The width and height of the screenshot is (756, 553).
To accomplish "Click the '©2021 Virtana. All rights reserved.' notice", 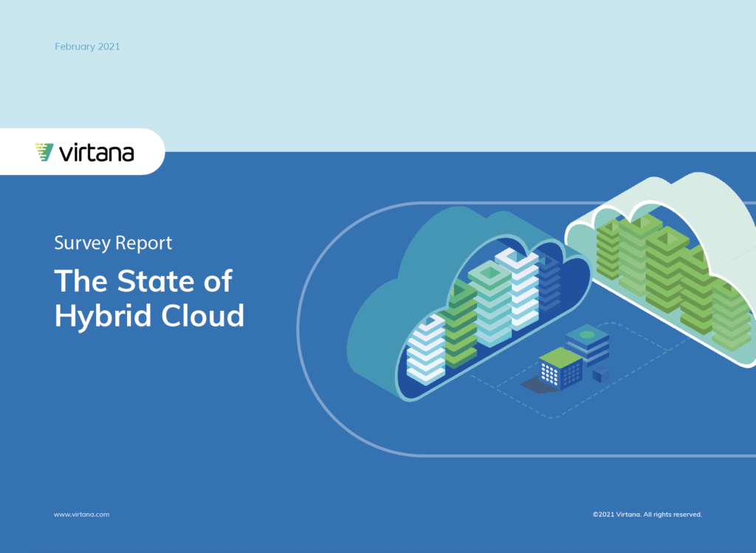I will click(647, 515).
